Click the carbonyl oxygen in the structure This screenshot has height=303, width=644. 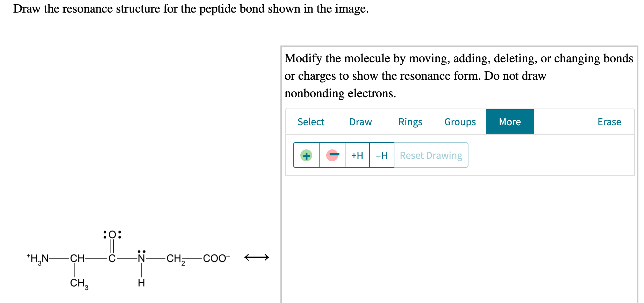pyautogui.click(x=112, y=235)
